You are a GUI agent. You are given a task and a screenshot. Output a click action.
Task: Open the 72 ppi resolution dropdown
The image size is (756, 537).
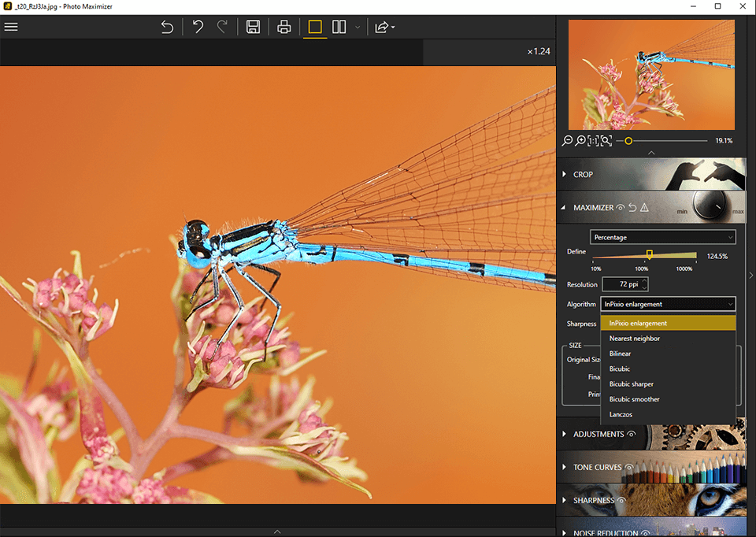[x=624, y=283]
